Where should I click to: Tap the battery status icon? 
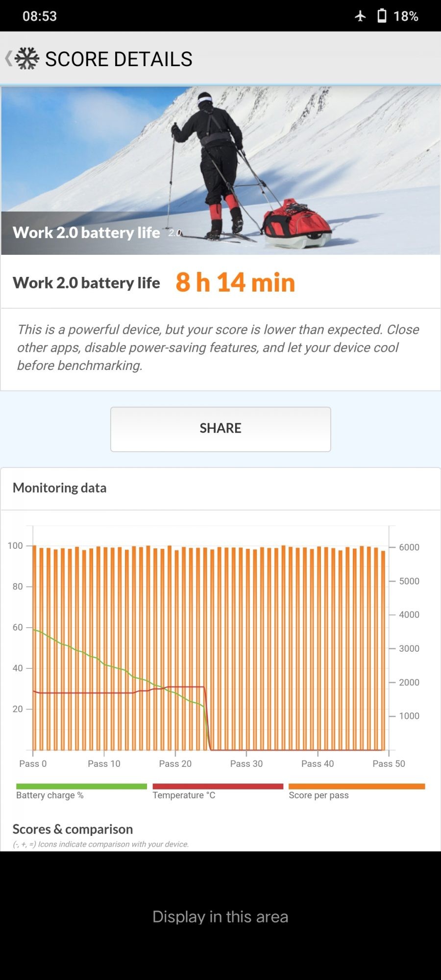point(382,16)
